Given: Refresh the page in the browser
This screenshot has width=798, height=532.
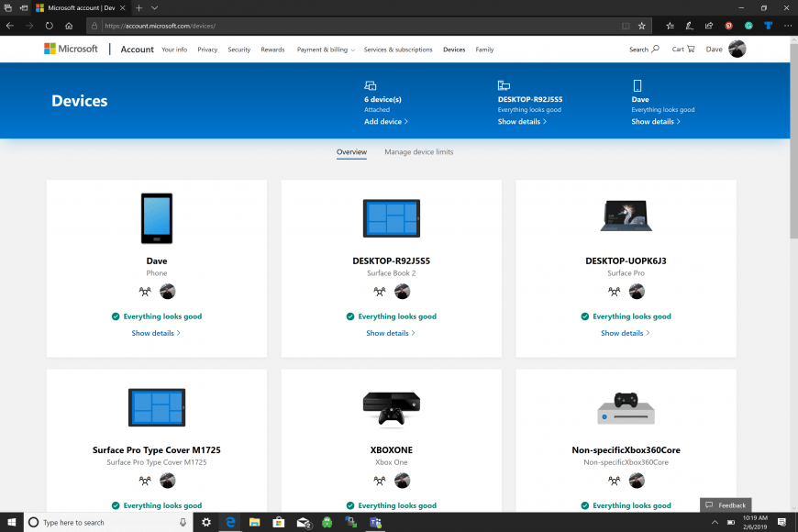Looking at the screenshot, I should pyautogui.click(x=49, y=26).
